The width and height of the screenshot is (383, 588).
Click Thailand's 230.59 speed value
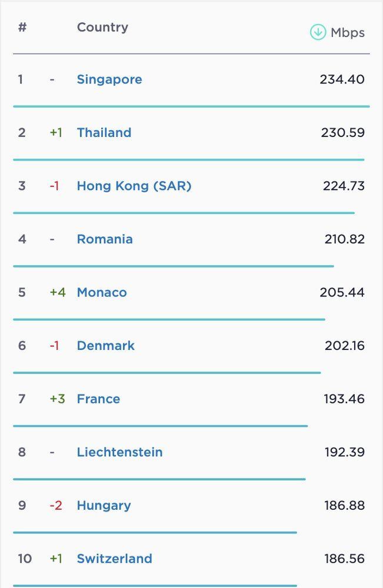pyautogui.click(x=342, y=133)
